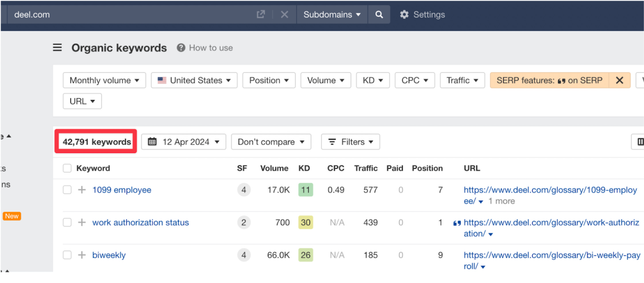Click featured snippet quote icon for work authorization

[x=457, y=223]
